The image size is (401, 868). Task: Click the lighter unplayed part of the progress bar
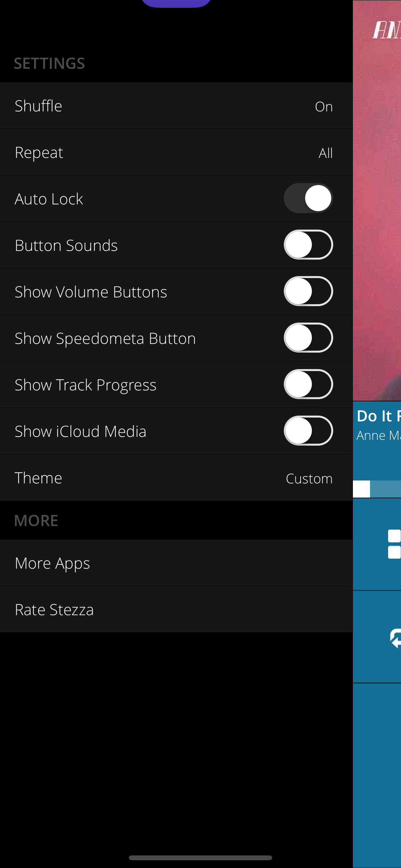pos(386,489)
